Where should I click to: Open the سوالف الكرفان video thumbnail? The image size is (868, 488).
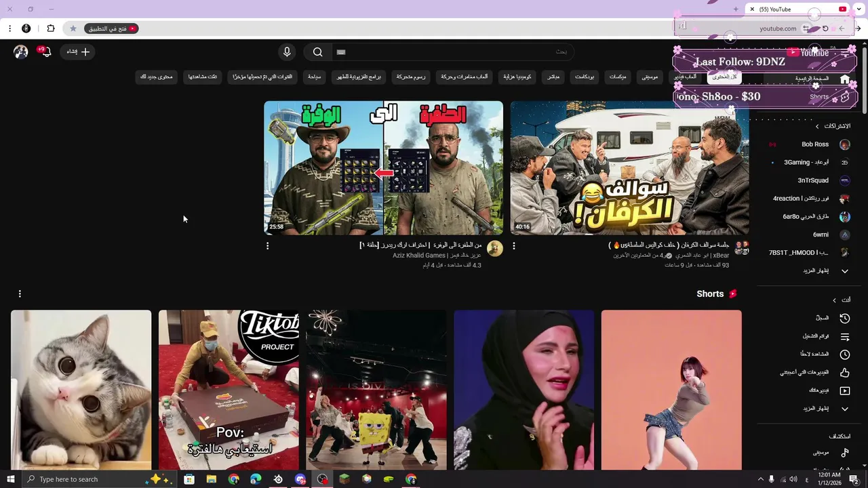pos(629,167)
